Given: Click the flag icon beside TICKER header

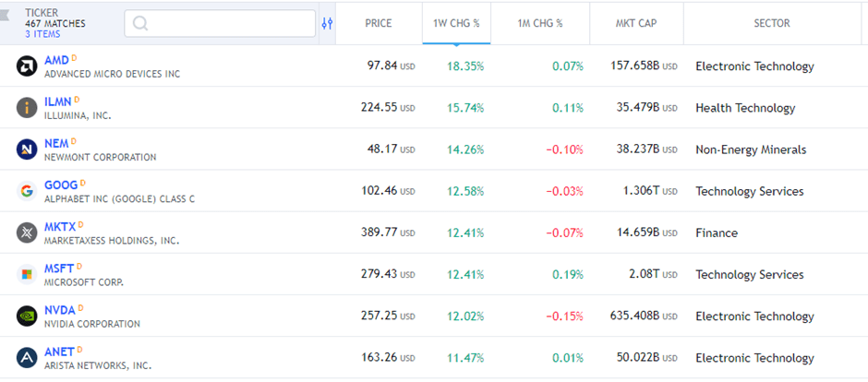Looking at the screenshot, I should coord(5,13).
